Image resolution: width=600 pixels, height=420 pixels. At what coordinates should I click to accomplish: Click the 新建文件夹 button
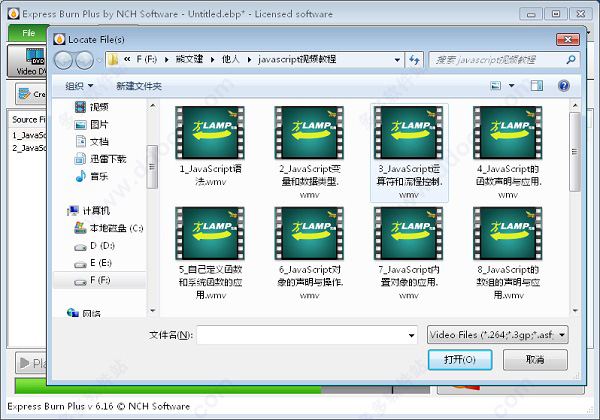pos(139,86)
